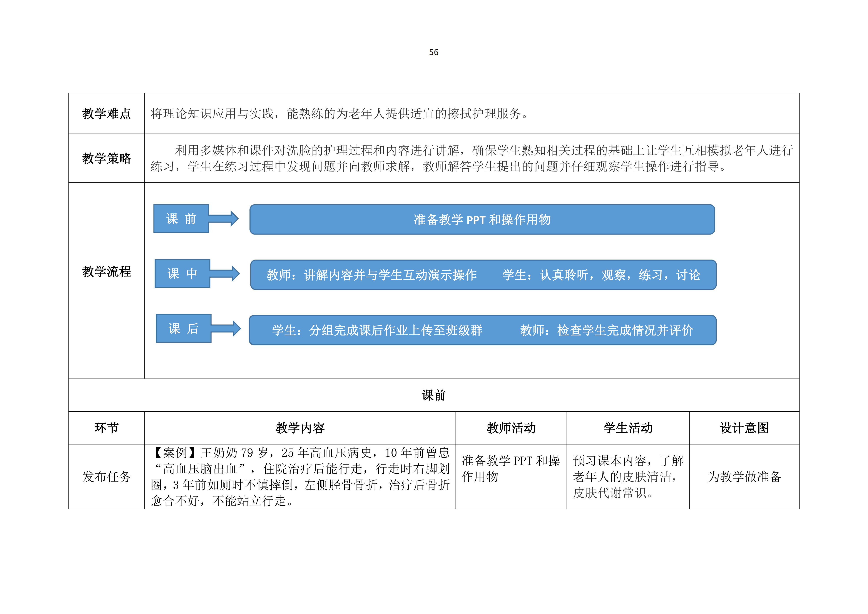Click the 课 中 flowchart box
Image resolution: width=868 pixels, height=614 pixels.
[182, 273]
